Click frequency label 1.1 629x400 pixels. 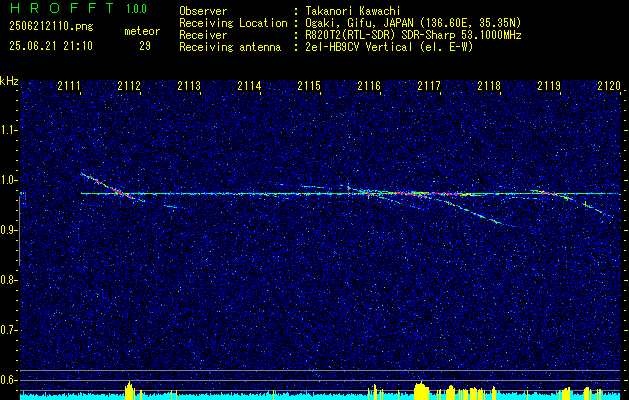coord(7,130)
